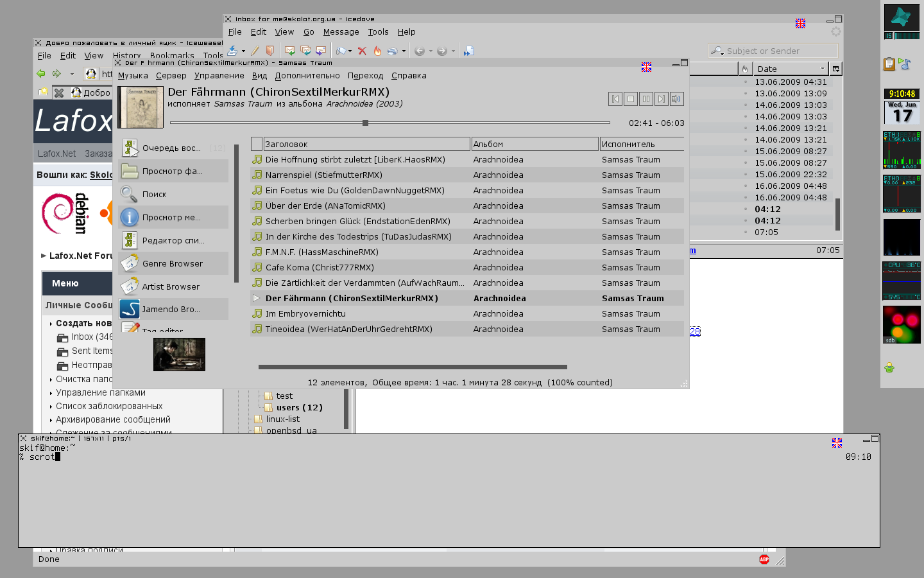Click the Управление папками link in Iceweasel page
Image resolution: width=924 pixels, height=578 pixels.
(101, 392)
